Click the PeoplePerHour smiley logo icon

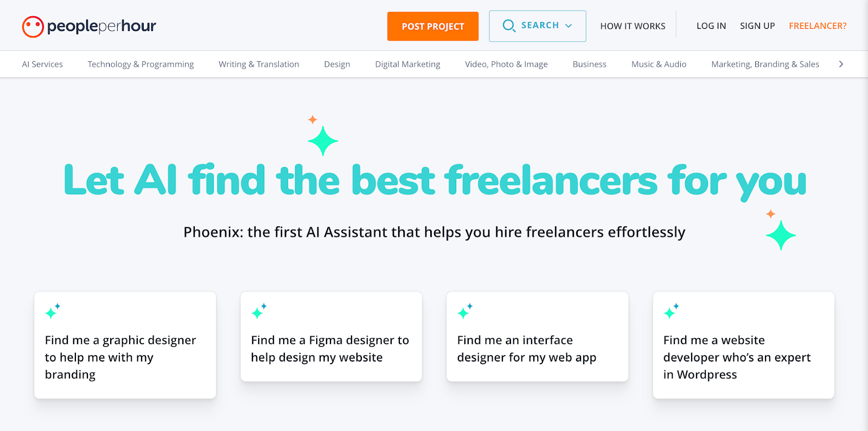33,27
